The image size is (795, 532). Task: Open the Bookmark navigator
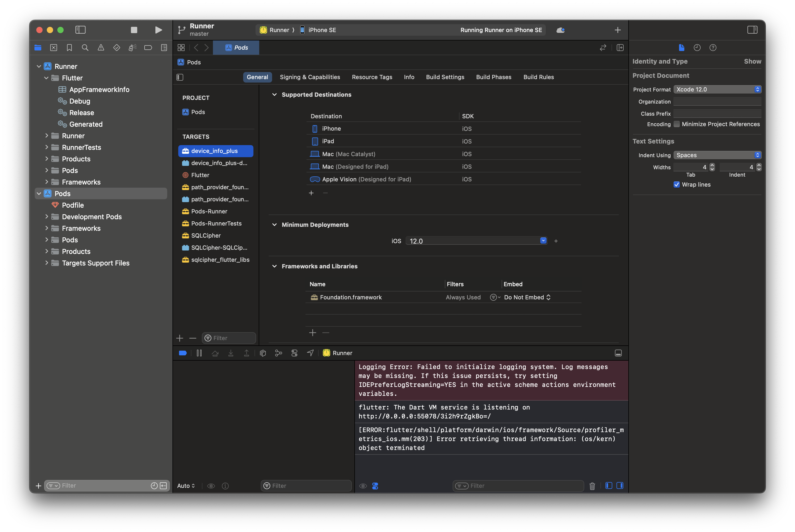click(70, 48)
